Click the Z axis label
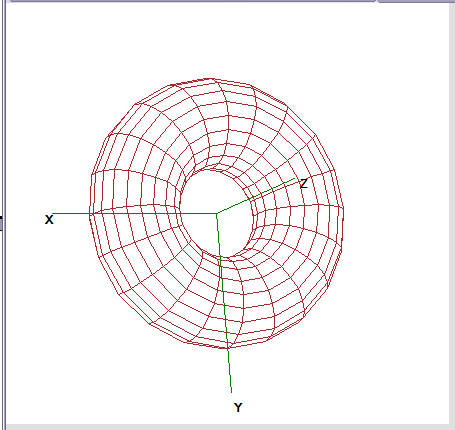This screenshot has height=430, width=455. [304, 184]
